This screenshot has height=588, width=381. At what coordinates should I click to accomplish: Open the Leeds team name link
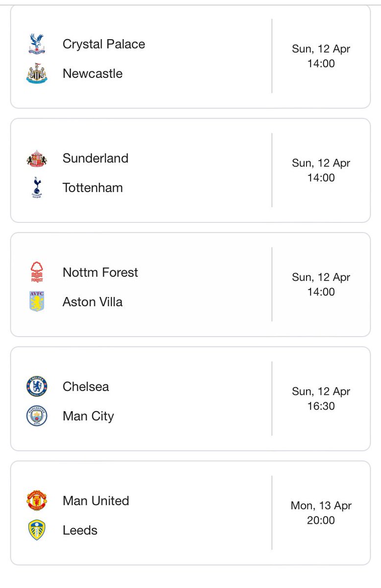click(x=80, y=530)
